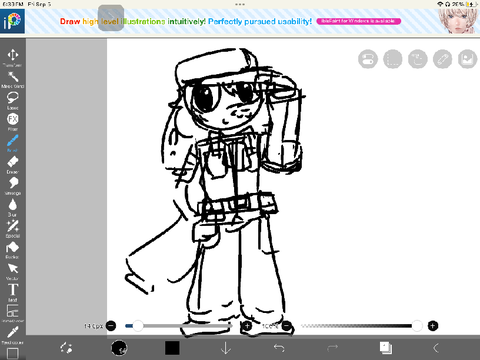Open the layers panel
The width and height of the screenshot is (480, 360).
[386, 348]
